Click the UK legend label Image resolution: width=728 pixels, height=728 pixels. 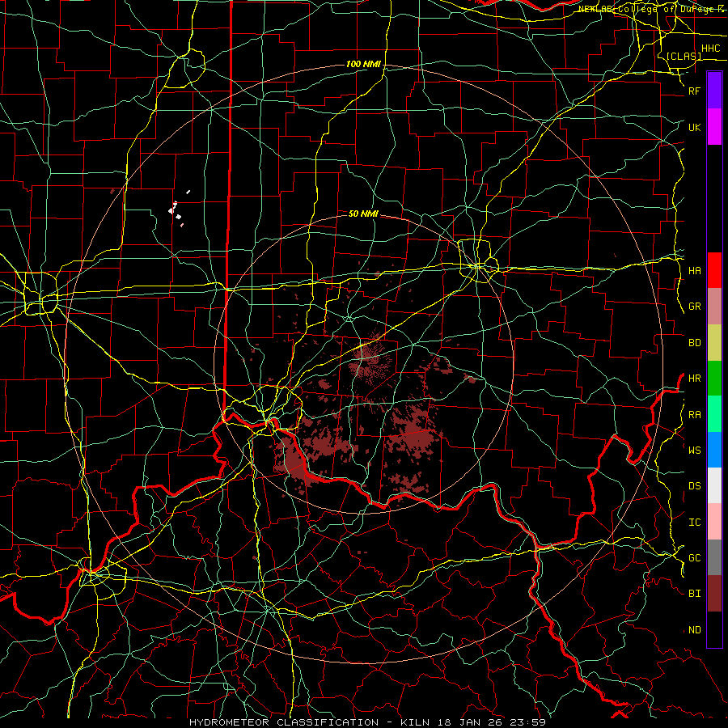tap(695, 127)
